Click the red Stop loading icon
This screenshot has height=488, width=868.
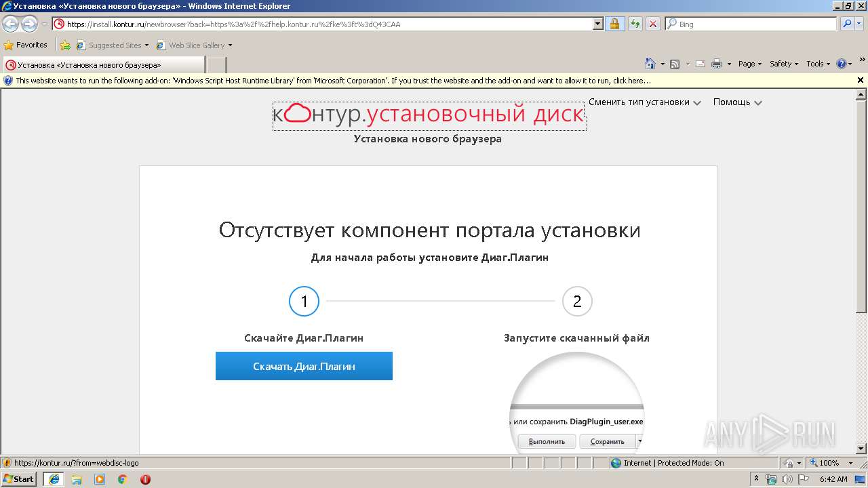pyautogui.click(x=652, y=24)
